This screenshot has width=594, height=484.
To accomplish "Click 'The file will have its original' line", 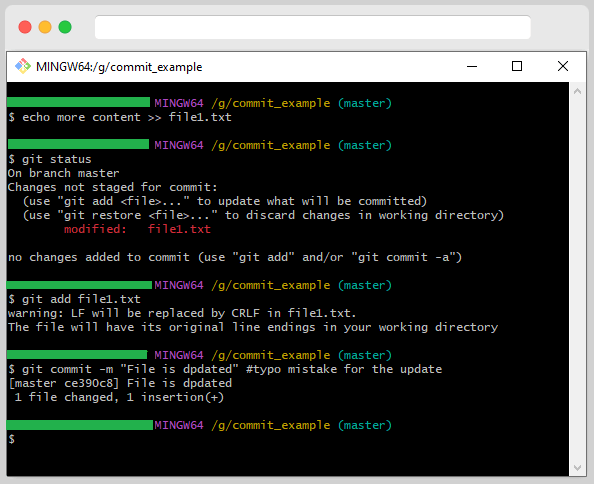I will (253, 327).
